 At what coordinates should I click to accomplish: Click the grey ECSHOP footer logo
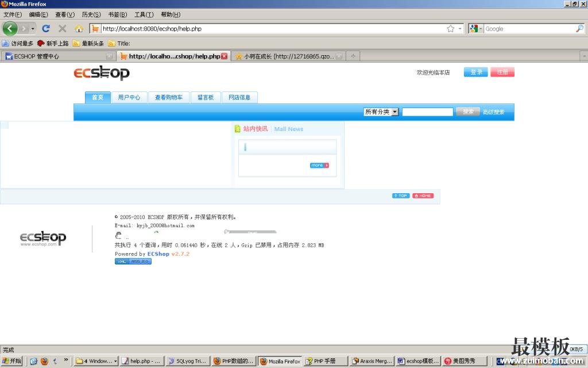point(43,239)
